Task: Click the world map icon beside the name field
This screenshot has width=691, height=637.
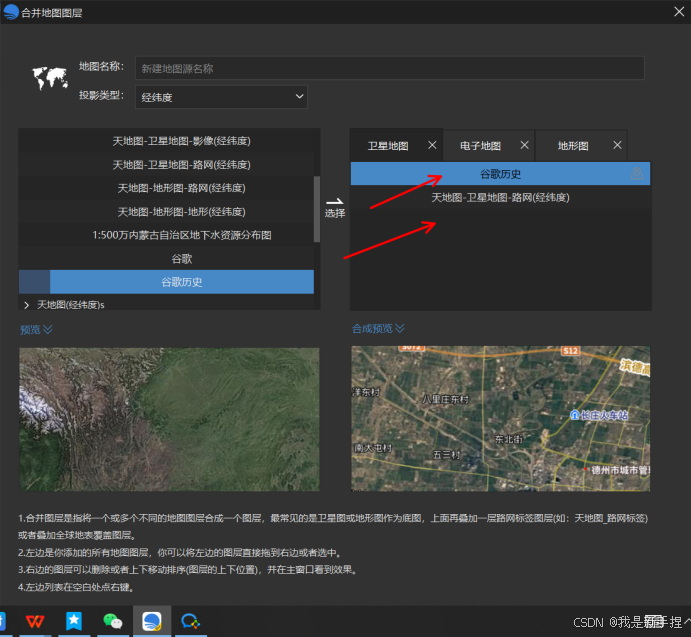Action: coord(50,78)
